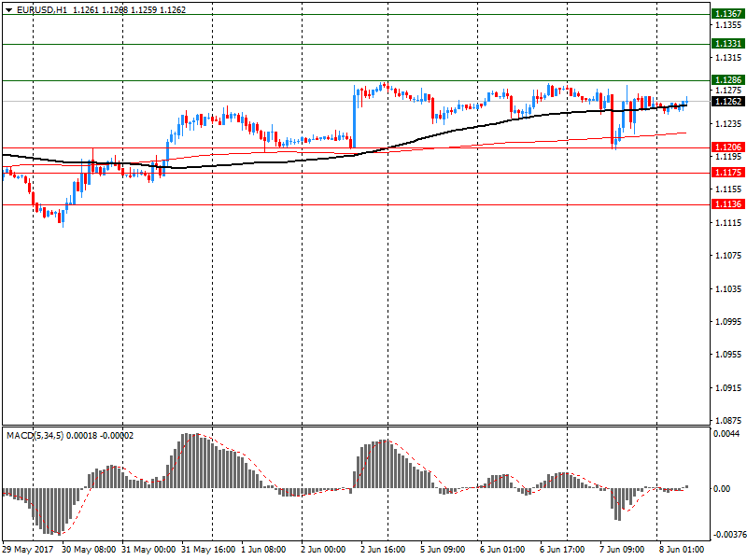Click the 2 Jun 00:00 time axis label
Screen dimensions: 747x560
pyautogui.click(x=323, y=550)
